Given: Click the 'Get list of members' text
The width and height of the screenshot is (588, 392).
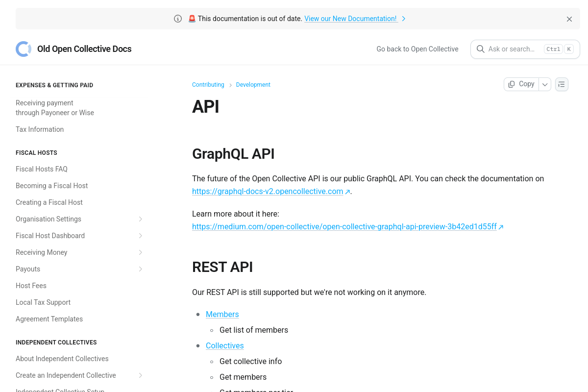Looking at the screenshot, I should [x=254, y=330].
